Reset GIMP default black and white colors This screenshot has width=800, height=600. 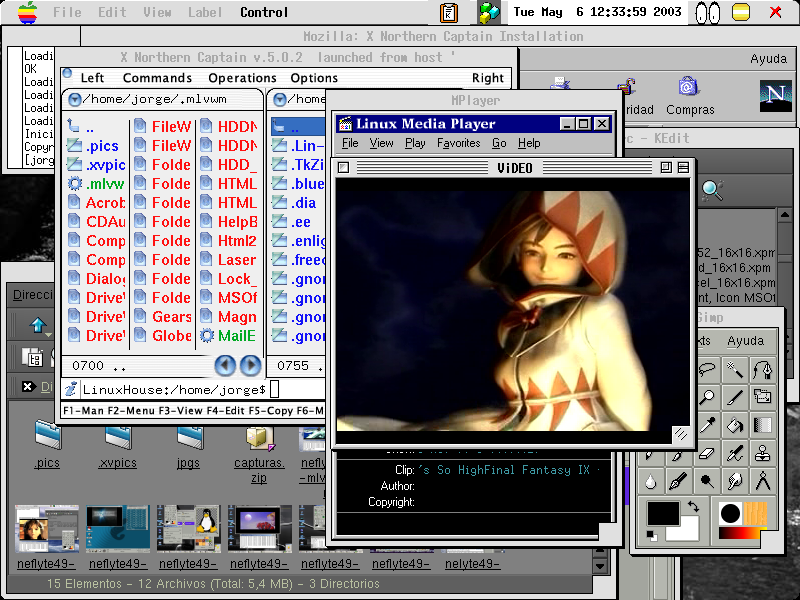(652, 535)
